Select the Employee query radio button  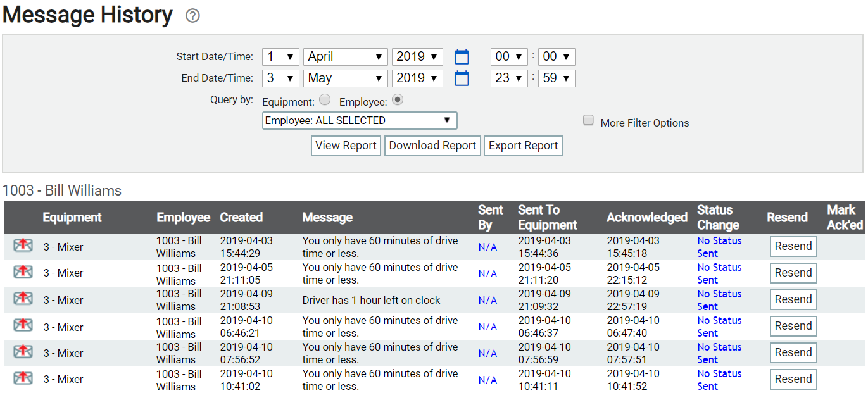coord(398,99)
